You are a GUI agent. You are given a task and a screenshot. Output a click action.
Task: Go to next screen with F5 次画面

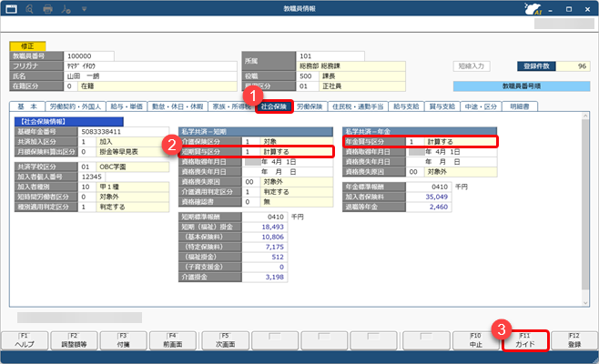coord(226,340)
